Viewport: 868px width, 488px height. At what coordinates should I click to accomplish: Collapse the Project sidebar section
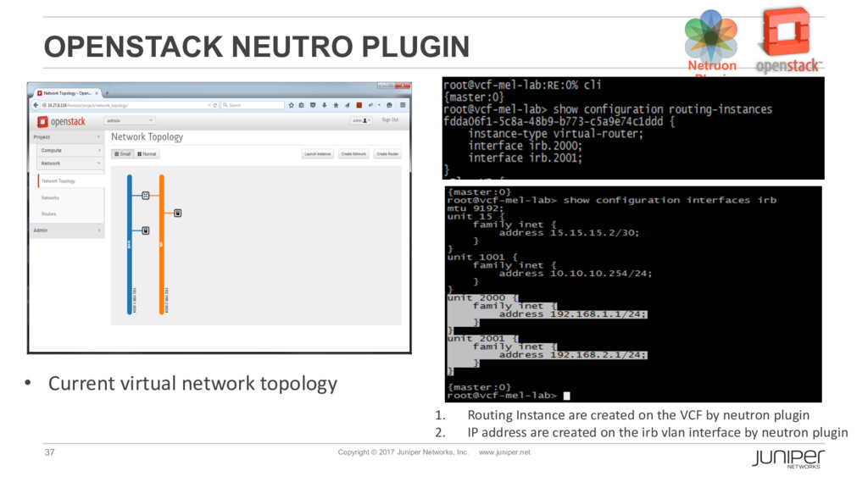tap(68, 136)
